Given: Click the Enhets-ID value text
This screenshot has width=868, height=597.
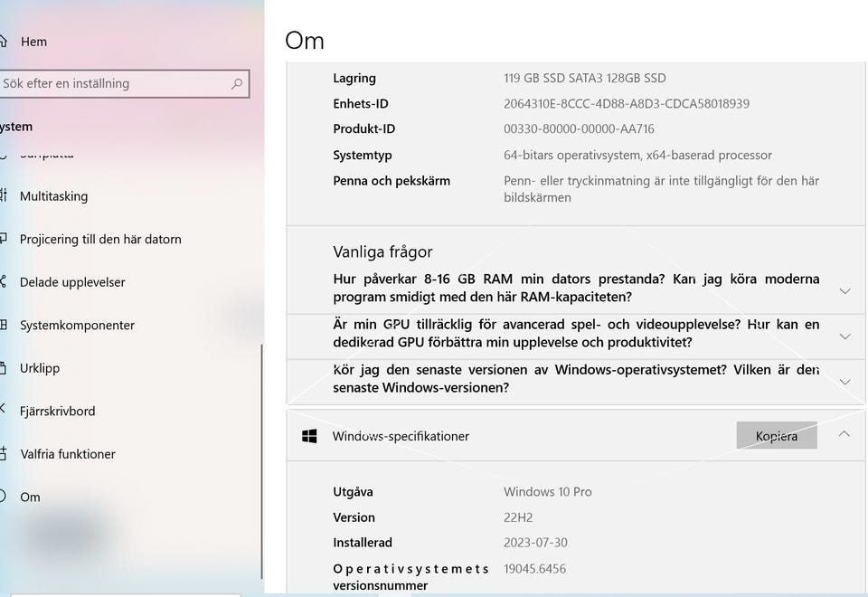Looking at the screenshot, I should [x=626, y=103].
